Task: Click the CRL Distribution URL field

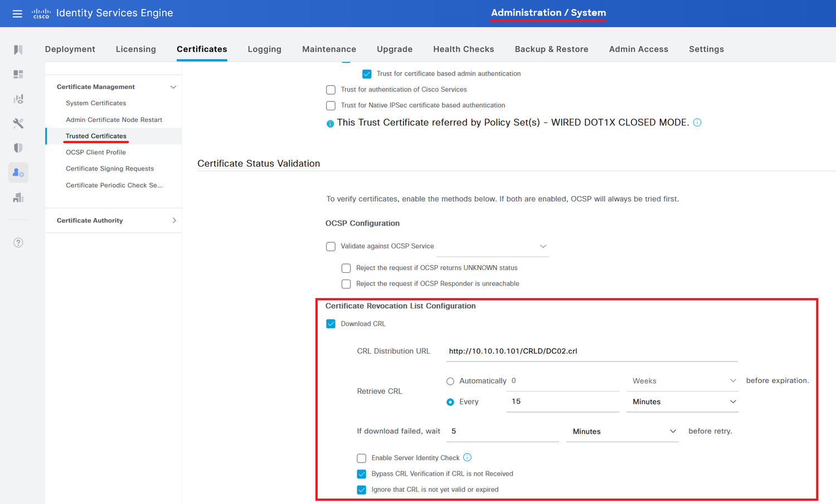Action: point(592,351)
